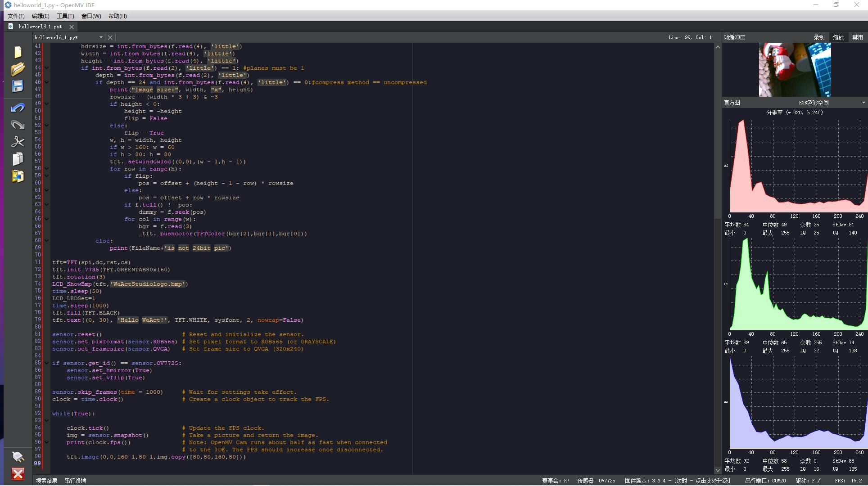The width and height of the screenshot is (868, 486).
Task: Open a file using the folder icon
Action: click(18, 69)
